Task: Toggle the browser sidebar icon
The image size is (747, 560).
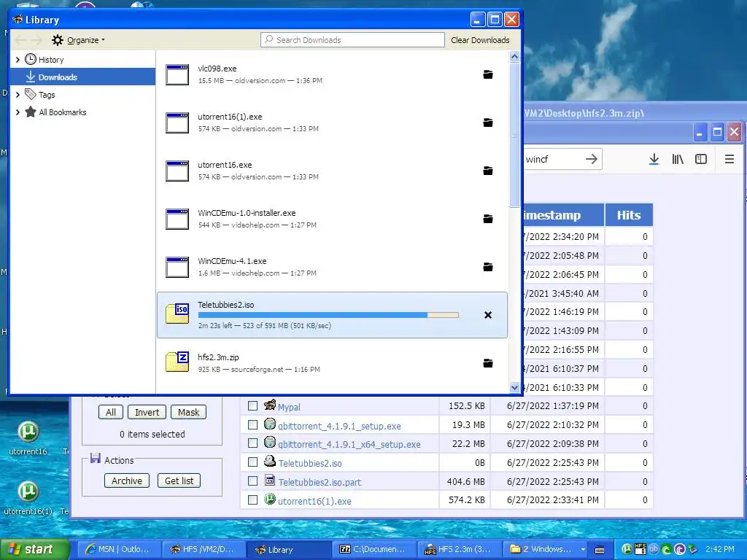Action: coord(701,159)
